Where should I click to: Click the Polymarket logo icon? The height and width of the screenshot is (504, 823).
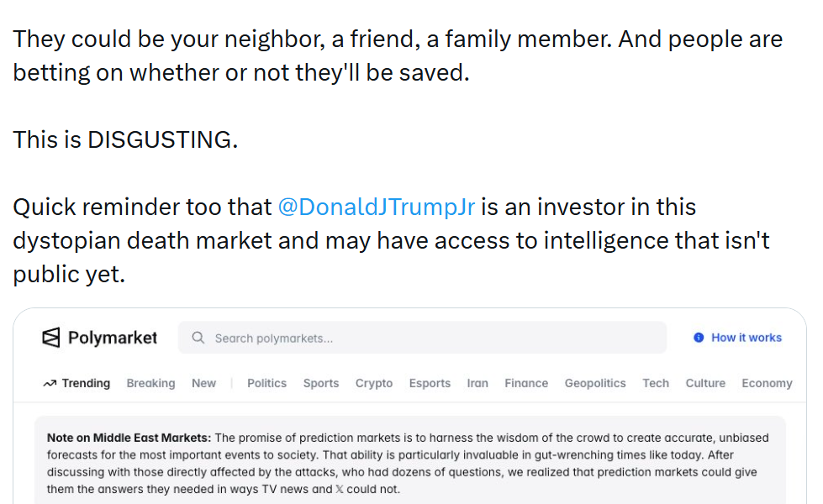click(x=51, y=338)
